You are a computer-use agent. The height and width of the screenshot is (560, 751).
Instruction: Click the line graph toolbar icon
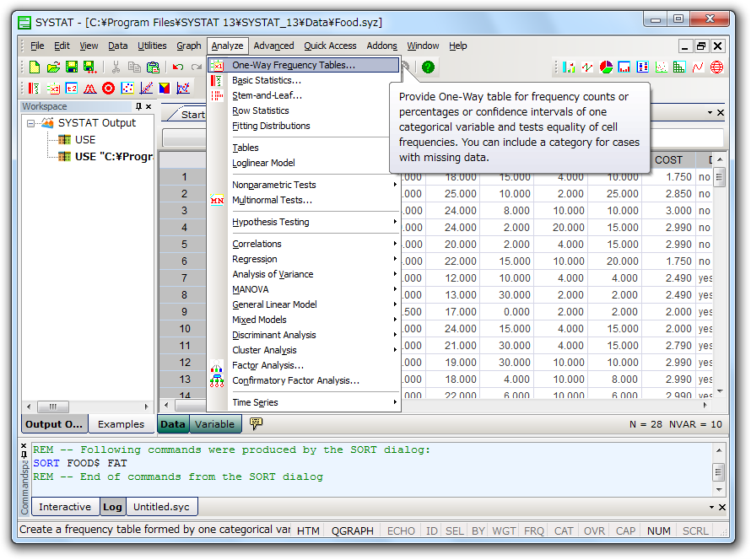point(587,67)
